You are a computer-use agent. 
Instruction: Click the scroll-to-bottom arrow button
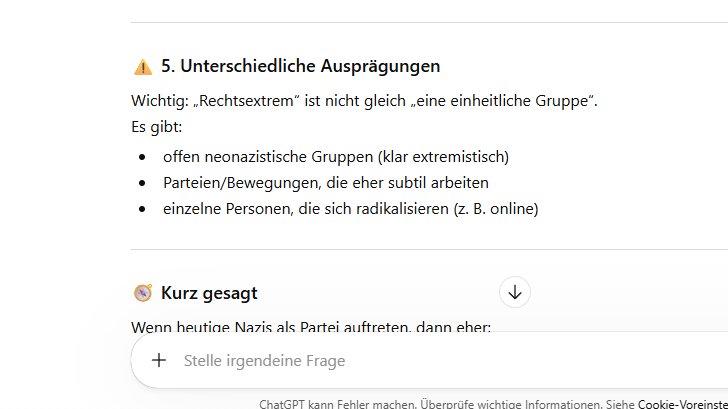514,292
